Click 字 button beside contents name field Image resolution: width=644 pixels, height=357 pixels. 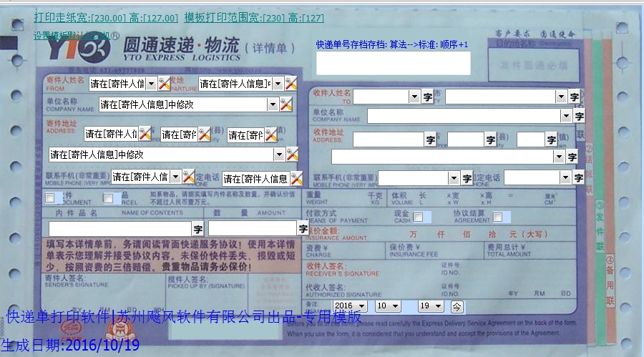click(197, 229)
